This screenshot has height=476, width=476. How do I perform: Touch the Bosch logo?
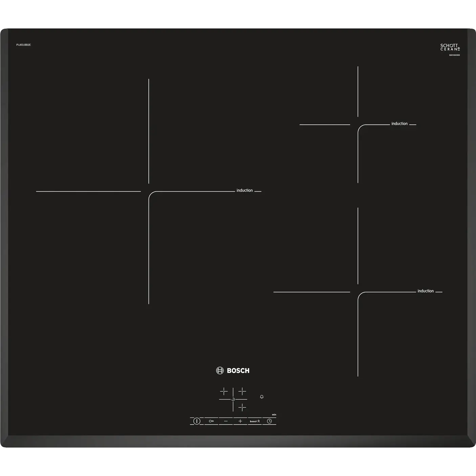click(233, 371)
